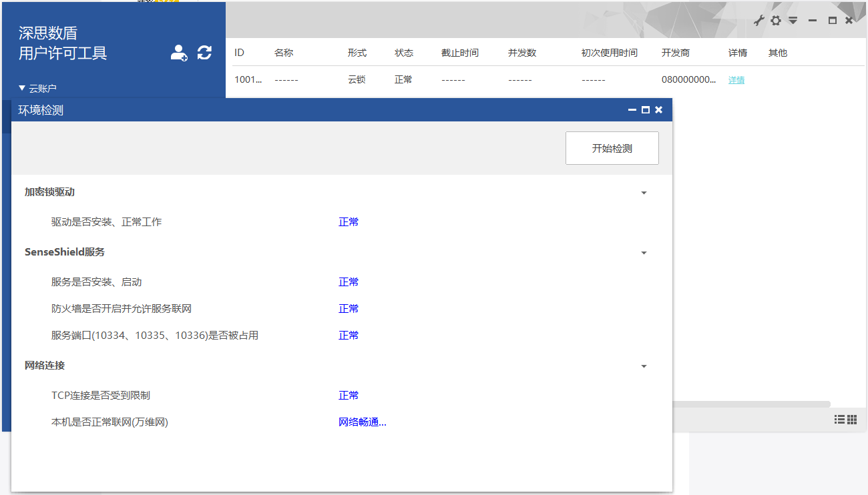Viewport: 868px width, 495px height.
Task: Click 防火墙是否开启并允许服务联网 item
Action: click(x=122, y=309)
